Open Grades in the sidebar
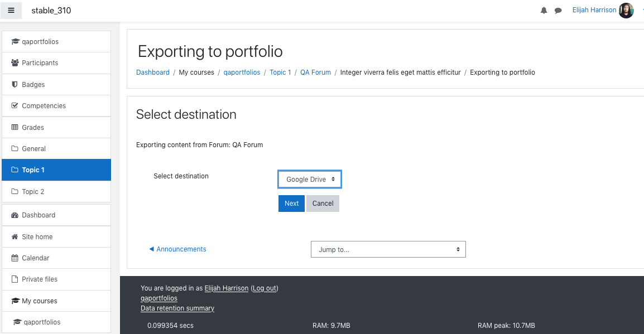The width and height of the screenshot is (644, 334). [56, 127]
